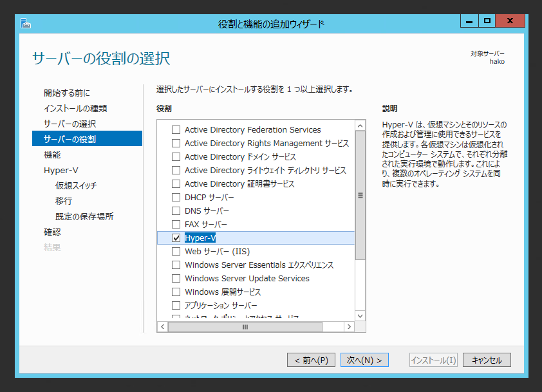Select アプリケーション サーバー role label
The image size is (542, 392).
(221, 305)
